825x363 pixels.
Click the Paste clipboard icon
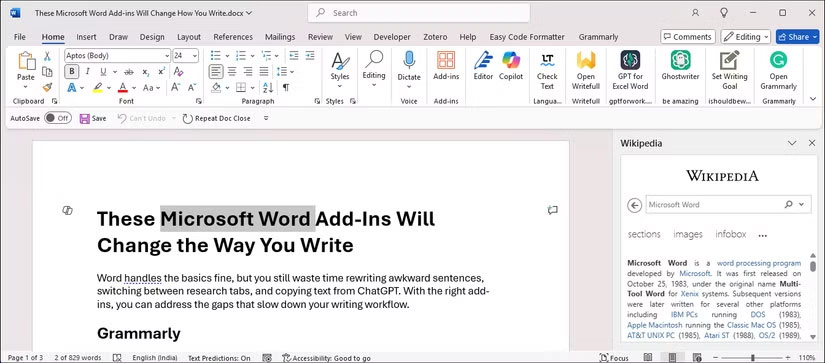(26, 61)
